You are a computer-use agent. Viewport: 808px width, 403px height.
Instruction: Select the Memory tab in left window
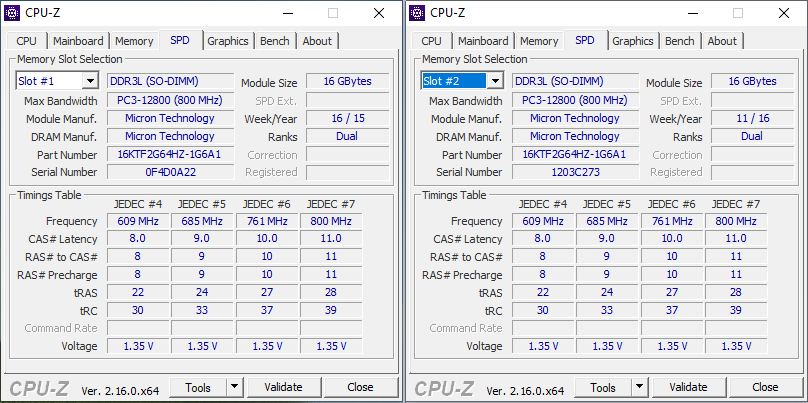click(134, 41)
